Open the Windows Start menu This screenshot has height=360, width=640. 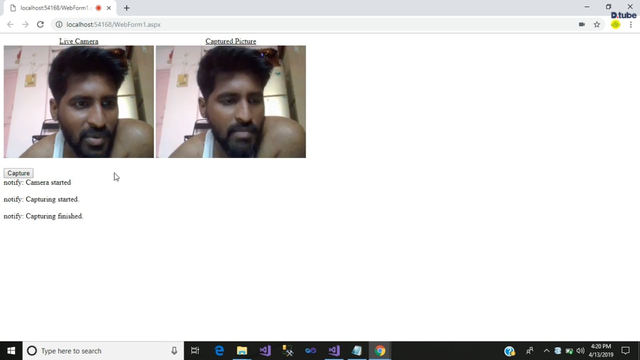coord(11,351)
